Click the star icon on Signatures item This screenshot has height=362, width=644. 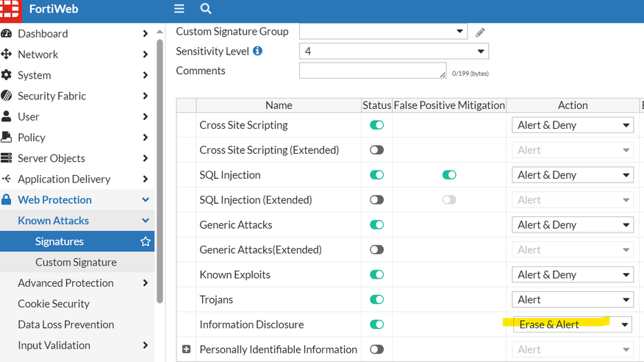146,241
